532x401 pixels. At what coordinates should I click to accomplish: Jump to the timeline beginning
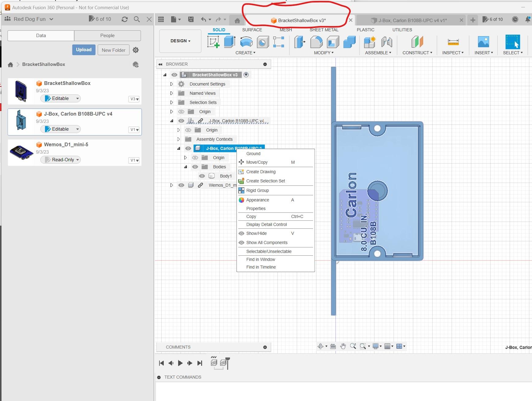tap(161, 363)
